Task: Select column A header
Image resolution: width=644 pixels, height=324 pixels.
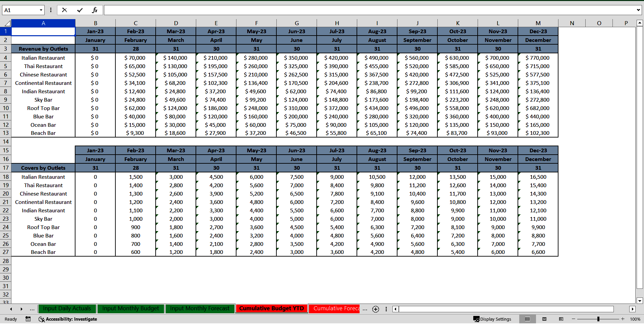Action: 43,23
